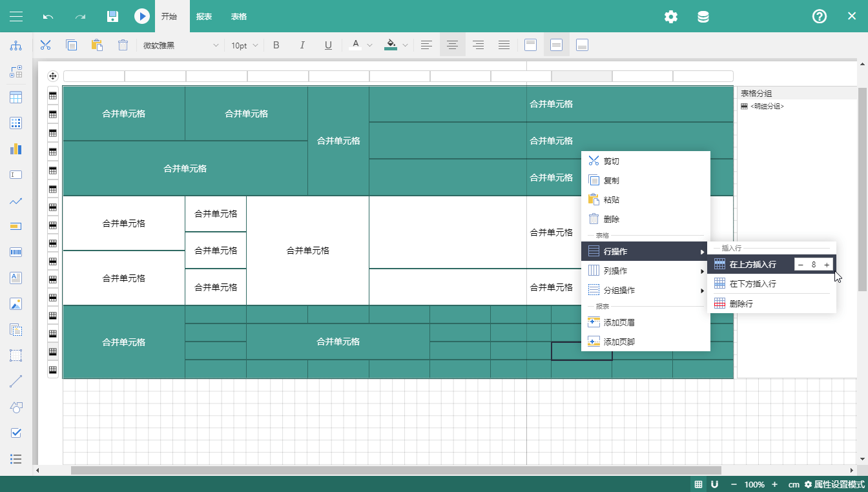Increase row insert count with plus

coord(827,265)
